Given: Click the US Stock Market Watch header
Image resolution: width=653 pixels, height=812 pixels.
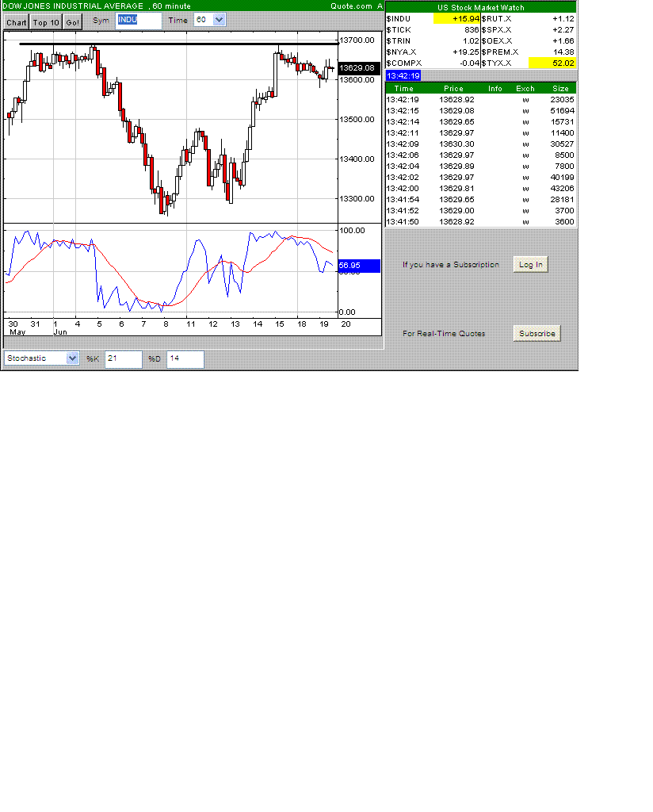Looking at the screenshot, I should click(x=481, y=7).
